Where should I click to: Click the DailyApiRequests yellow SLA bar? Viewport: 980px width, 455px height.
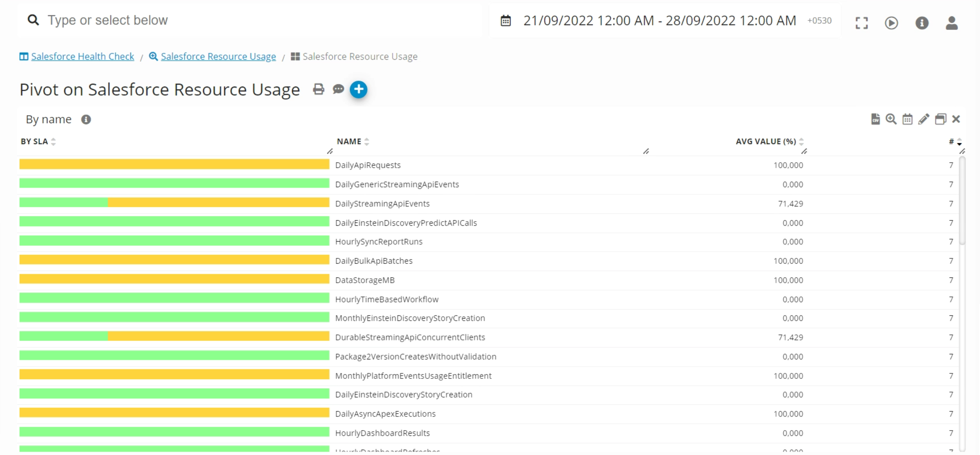(174, 165)
